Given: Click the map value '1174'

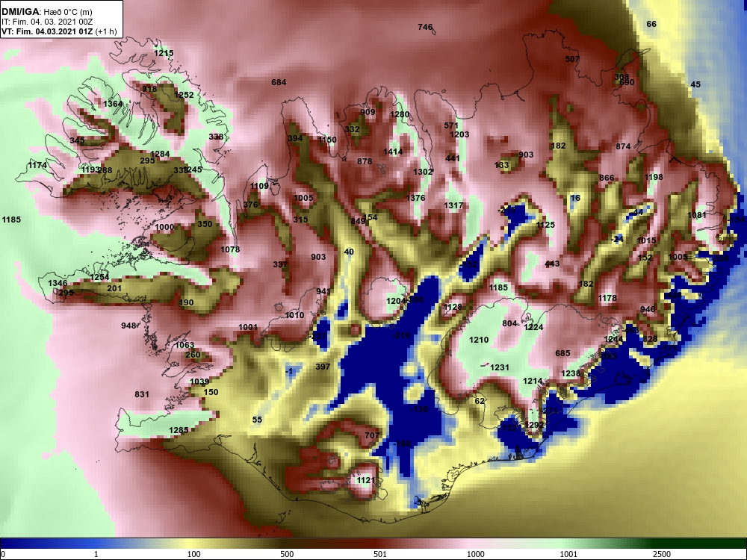Looking at the screenshot, I should pyautogui.click(x=37, y=165).
